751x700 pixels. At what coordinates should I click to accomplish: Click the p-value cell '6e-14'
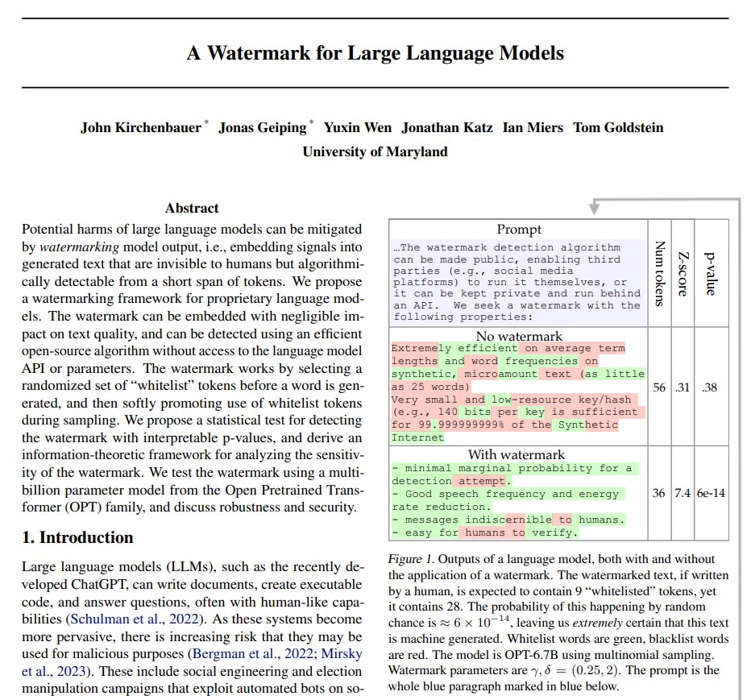point(712,493)
